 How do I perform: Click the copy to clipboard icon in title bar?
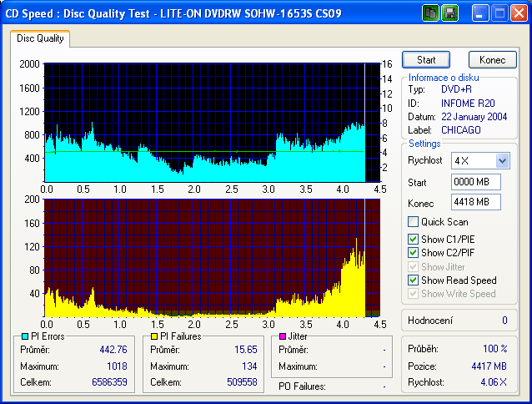point(431,13)
